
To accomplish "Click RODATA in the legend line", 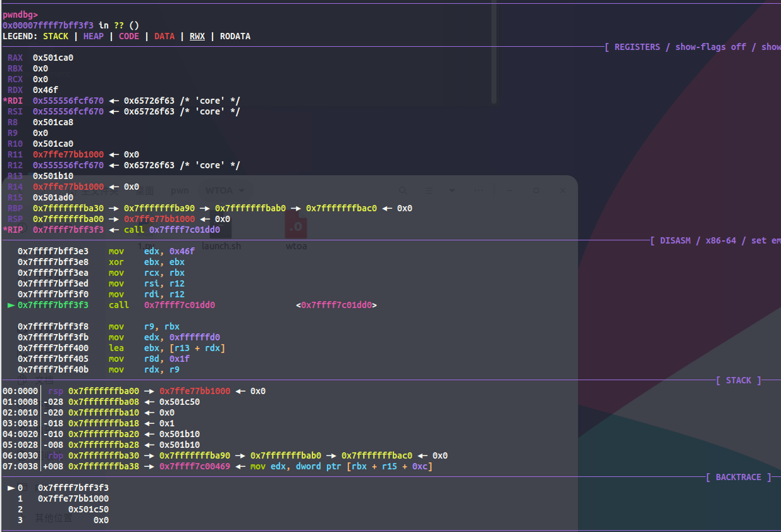I will [x=235, y=36].
